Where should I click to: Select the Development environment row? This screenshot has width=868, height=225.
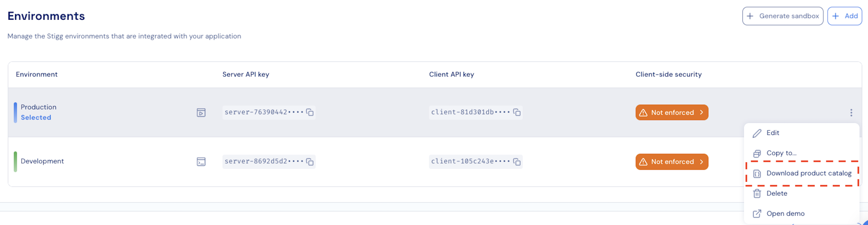tap(373, 162)
